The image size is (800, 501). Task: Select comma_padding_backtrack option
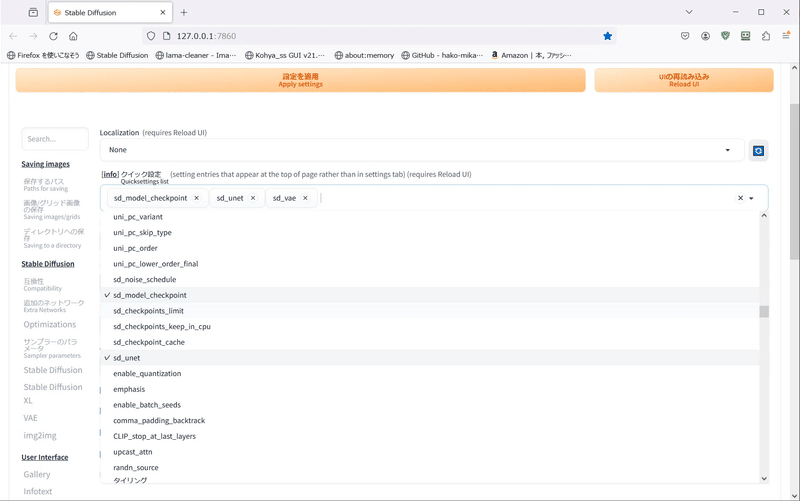[x=430, y=421]
